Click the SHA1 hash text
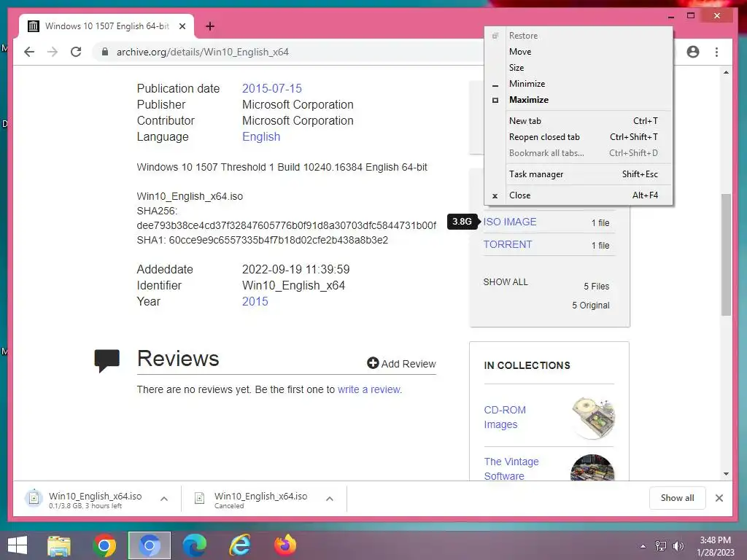 [263, 240]
